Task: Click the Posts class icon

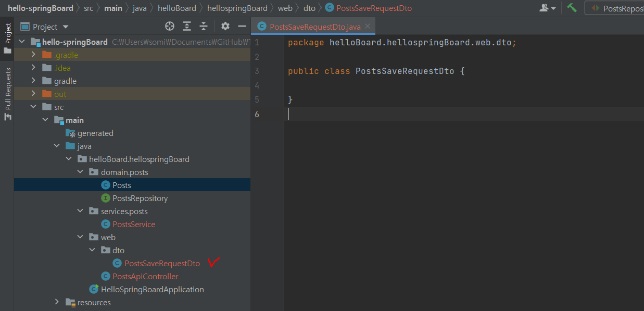Action: tap(105, 185)
